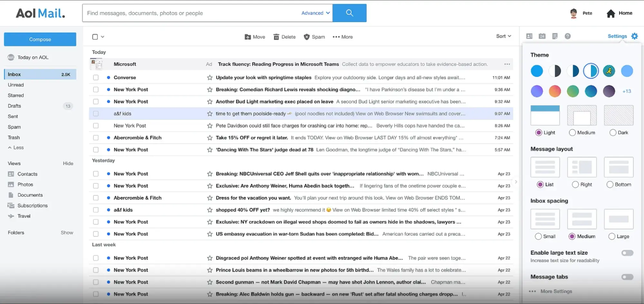Select the Dark theme mode radio
The image size is (644, 304).
pyautogui.click(x=613, y=132)
